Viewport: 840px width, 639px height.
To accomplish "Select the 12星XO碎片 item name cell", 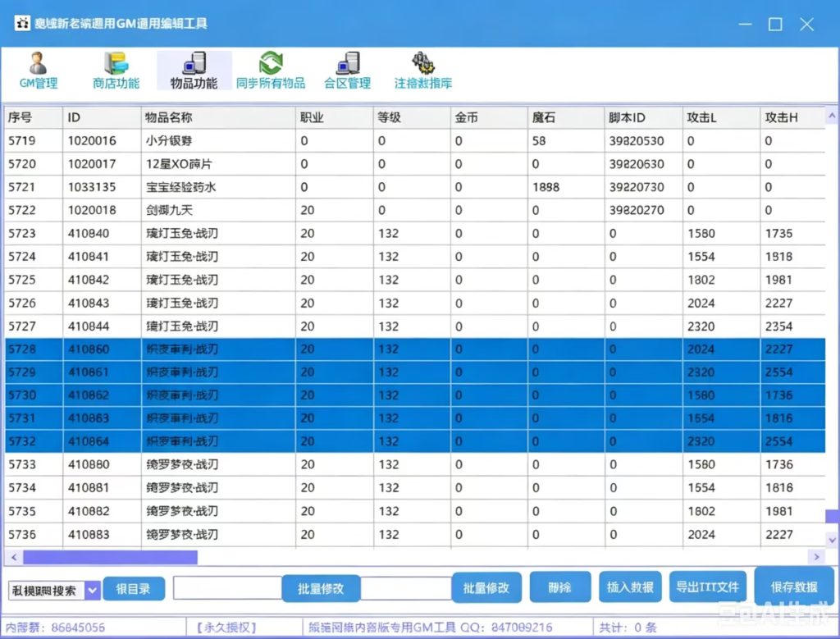I will click(x=218, y=164).
